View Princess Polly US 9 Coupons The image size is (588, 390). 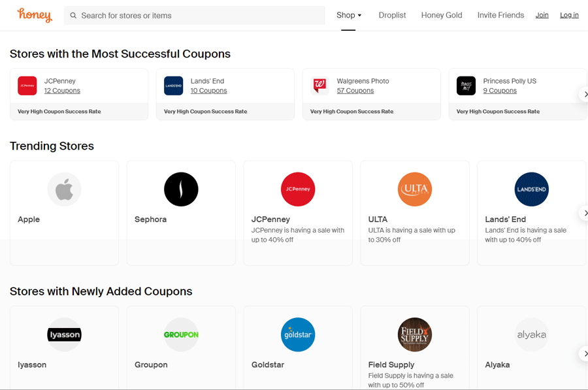(x=500, y=91)
